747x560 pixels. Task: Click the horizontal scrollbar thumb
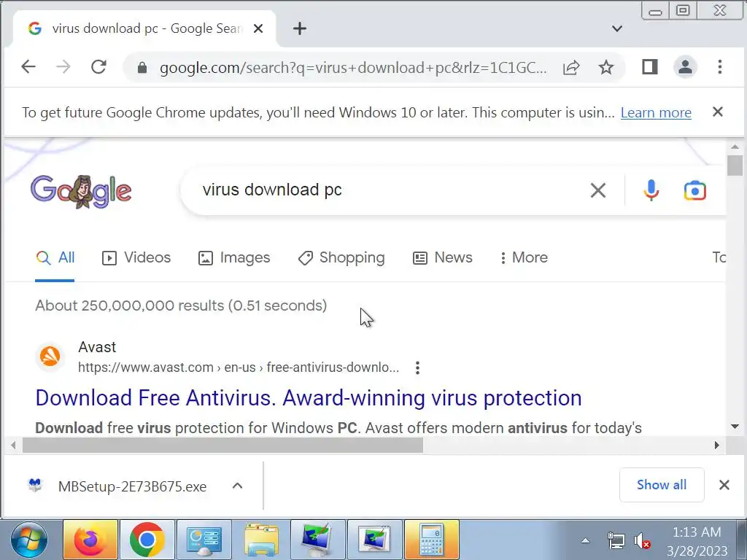click(222, 446)
